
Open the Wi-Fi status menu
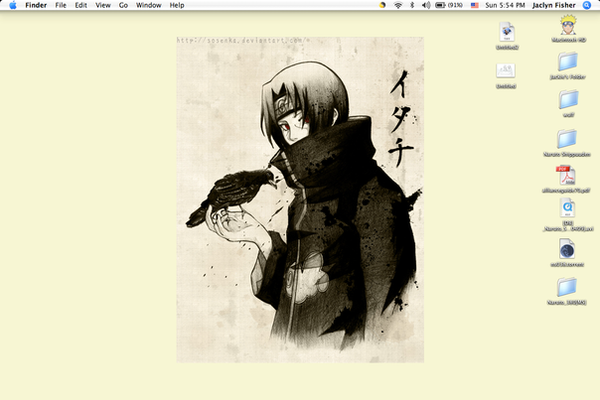pos(398,5)
